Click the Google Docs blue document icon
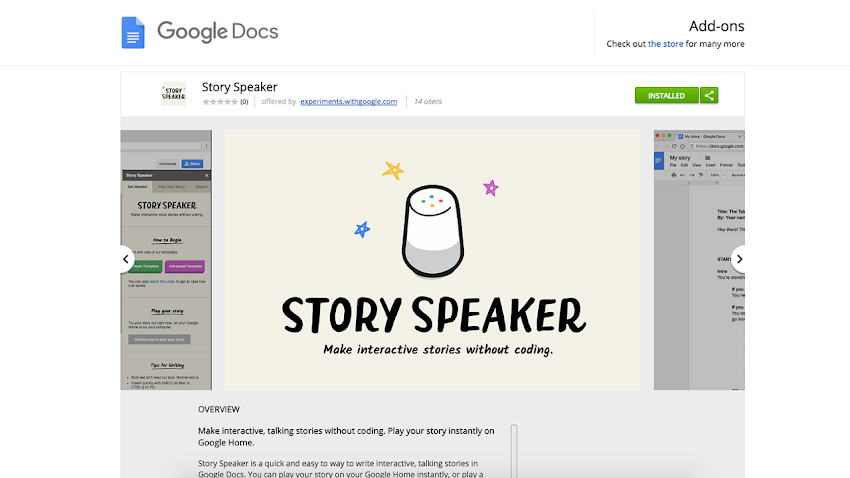The image size is (850, 478). (133, 33)
